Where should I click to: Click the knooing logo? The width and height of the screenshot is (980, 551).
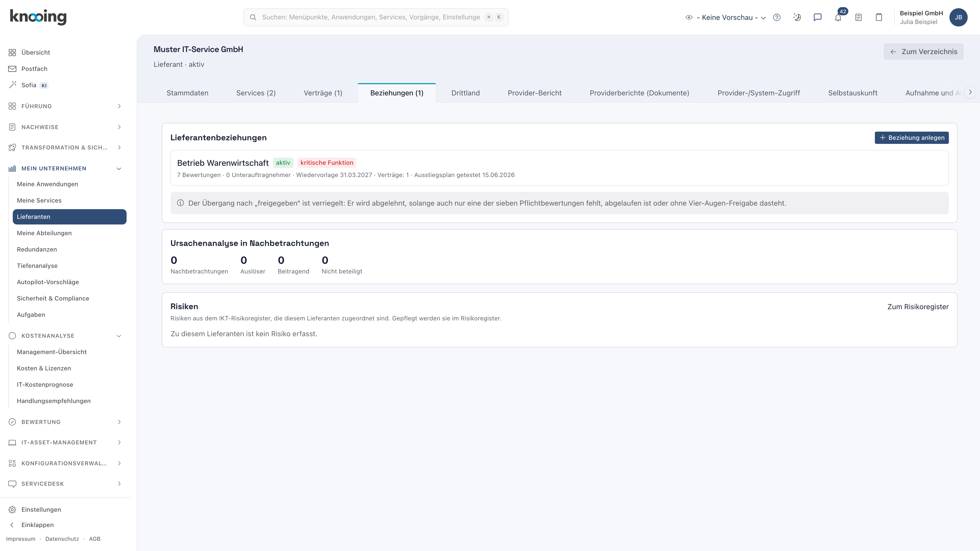[x=38, y=17]
